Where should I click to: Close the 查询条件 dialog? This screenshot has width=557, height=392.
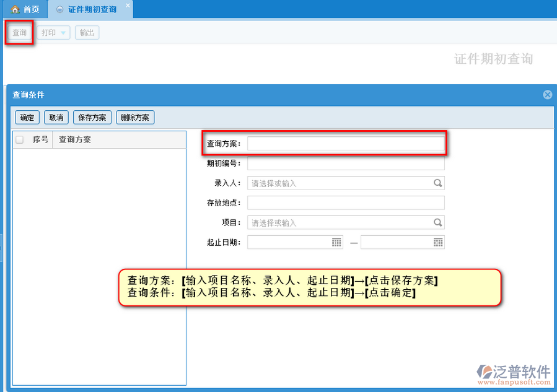(548, 95)
